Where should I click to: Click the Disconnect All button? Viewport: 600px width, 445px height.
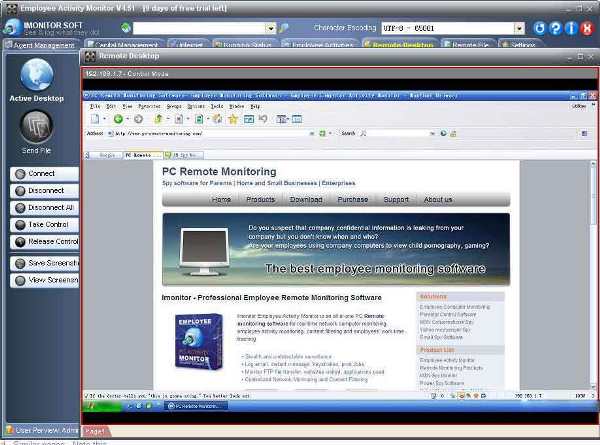pyautogui.click(x=44, y=207)
